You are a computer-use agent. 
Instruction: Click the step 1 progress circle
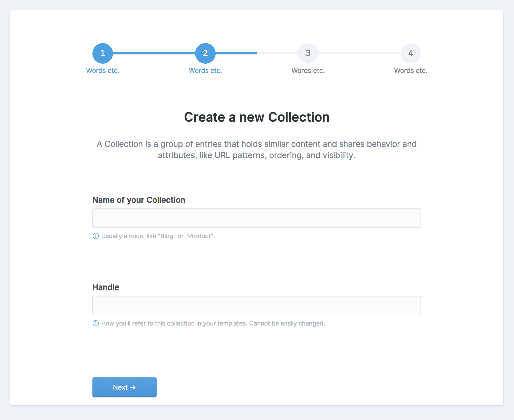pyautogui.click(x=102, y=53)
